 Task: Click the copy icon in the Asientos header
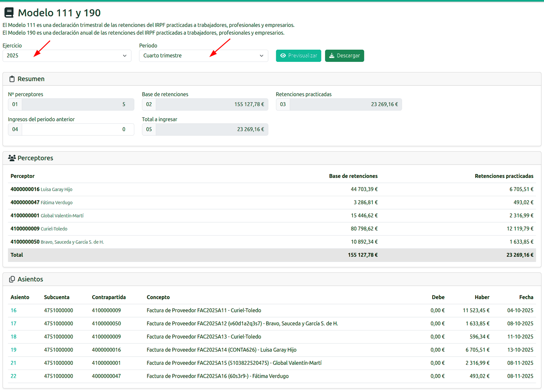12,279
